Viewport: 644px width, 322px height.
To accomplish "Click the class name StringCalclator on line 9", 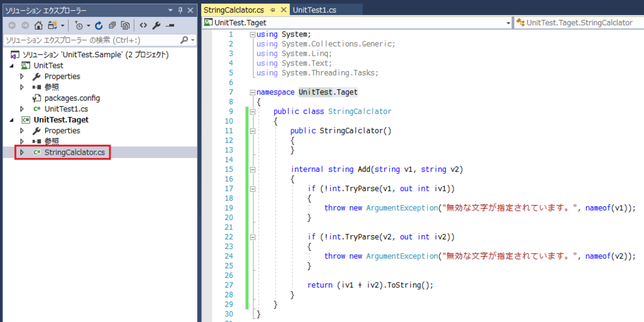I will pos(360,111).
